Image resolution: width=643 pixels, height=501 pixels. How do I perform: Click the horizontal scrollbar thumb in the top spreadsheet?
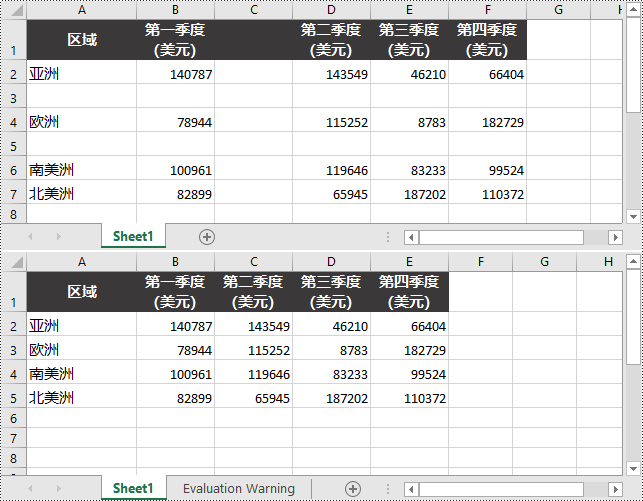(501, 237)
